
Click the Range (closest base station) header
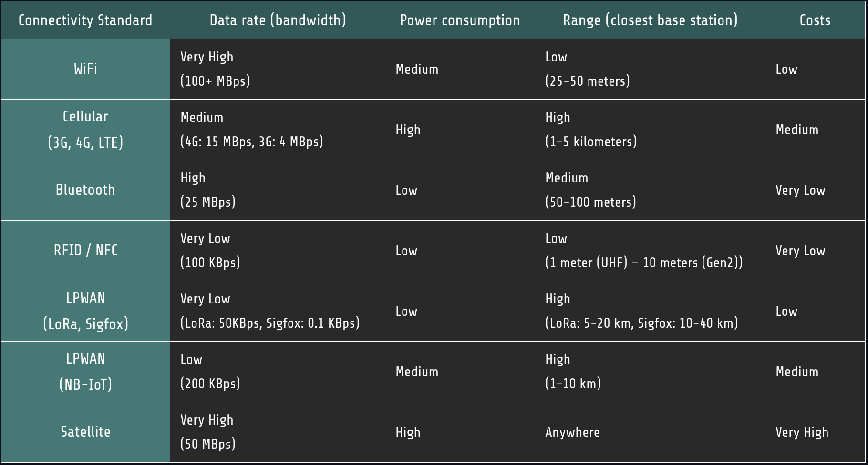point(650,20)
